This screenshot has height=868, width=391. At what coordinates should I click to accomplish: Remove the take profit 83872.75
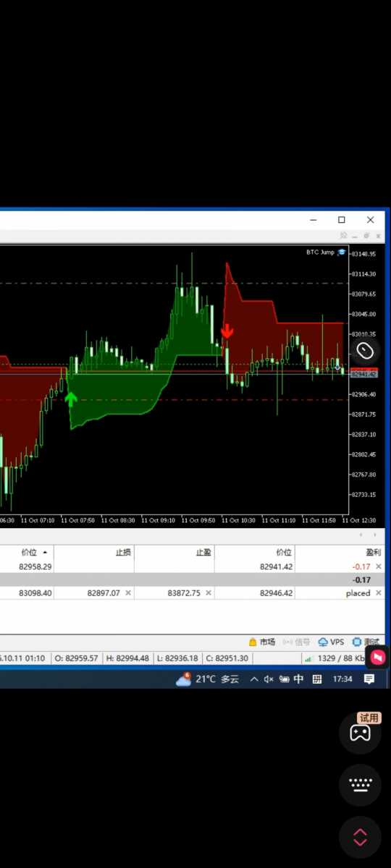[209, 593]
